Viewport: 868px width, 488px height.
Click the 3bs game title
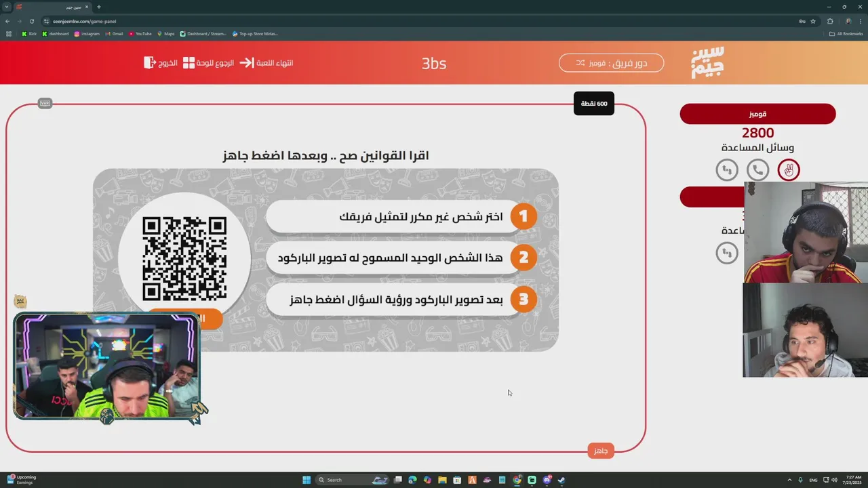434,63
